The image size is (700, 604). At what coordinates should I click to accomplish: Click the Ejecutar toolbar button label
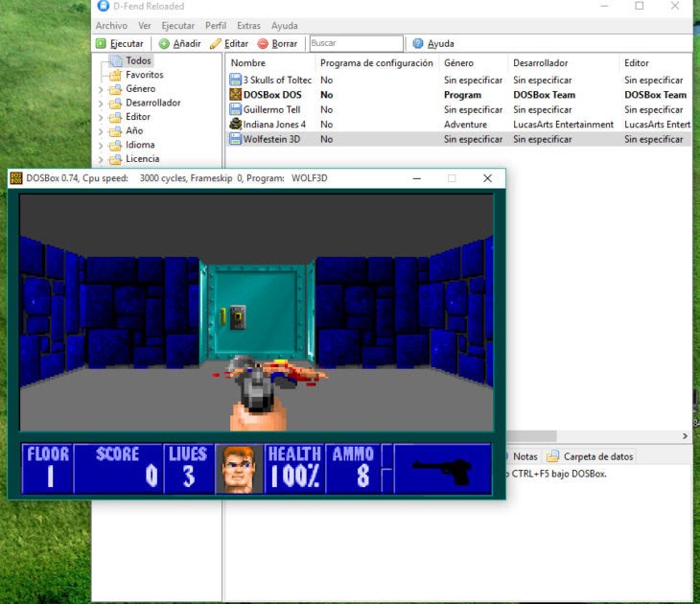(x=127, y=44)
